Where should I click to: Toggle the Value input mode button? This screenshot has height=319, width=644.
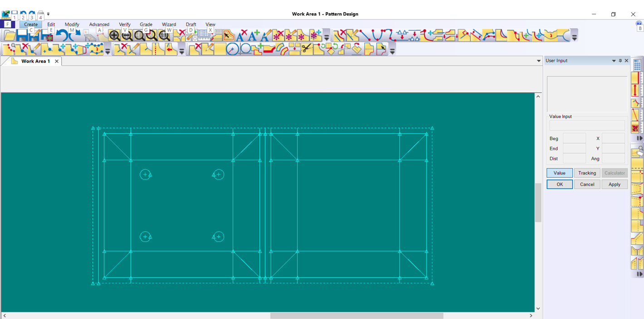(x=559, y=173)
